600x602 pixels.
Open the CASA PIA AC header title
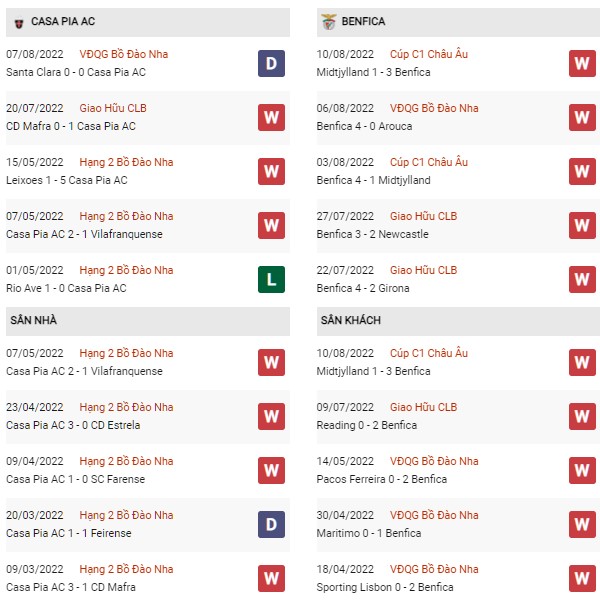63,22
